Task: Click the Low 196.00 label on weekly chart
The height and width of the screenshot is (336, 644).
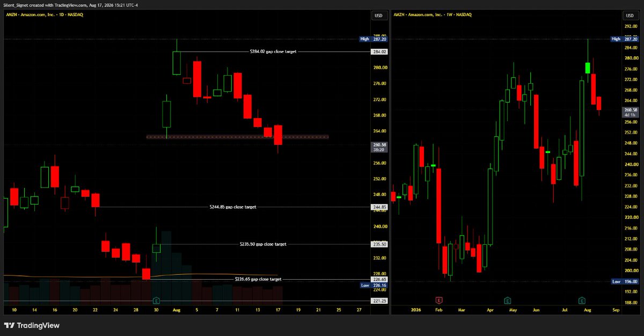Action: coord(624,281)
